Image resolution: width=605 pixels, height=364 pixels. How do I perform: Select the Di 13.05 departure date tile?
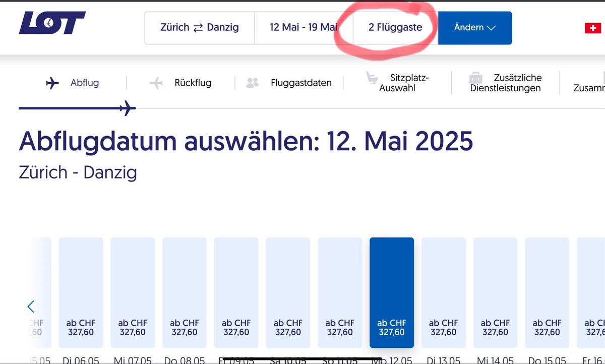[x=444, y=292]
